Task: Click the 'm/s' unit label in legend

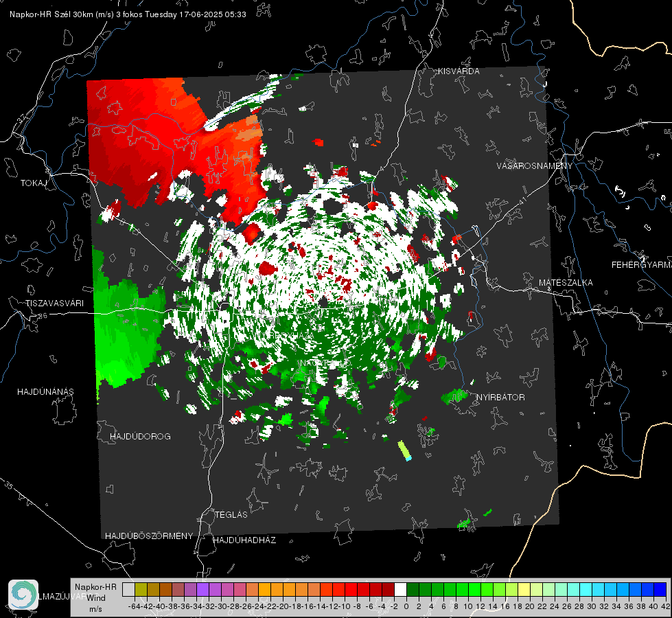Action: (x=95, y=609)
